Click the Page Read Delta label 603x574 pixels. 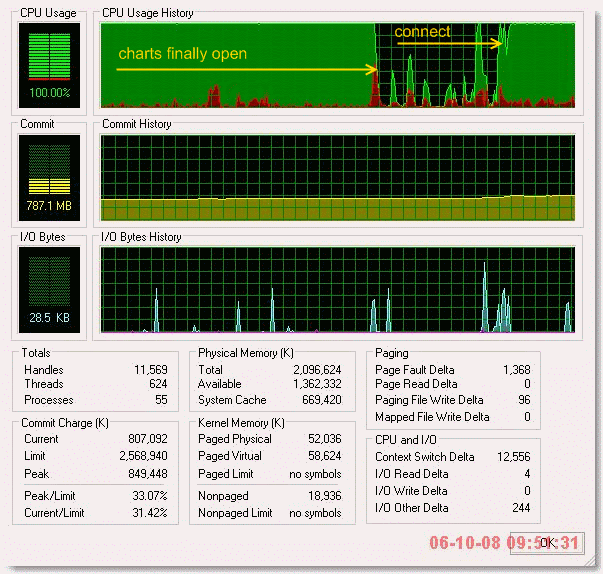[416, 384]
